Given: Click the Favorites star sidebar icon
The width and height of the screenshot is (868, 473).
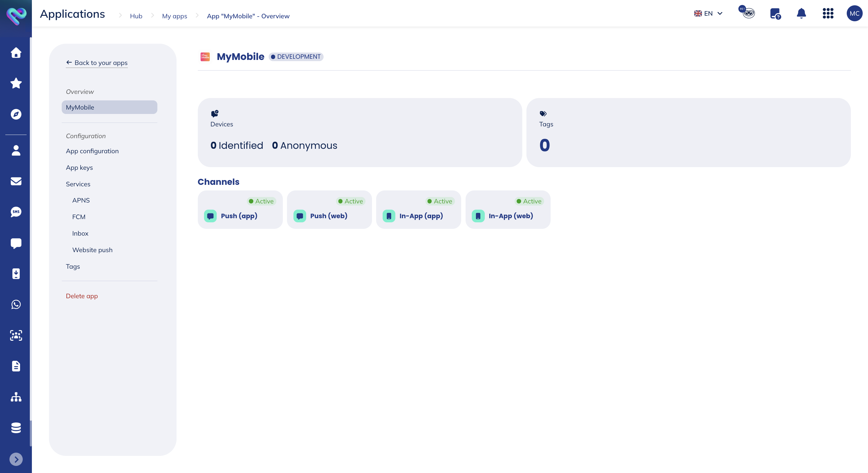Looking at the screenshot, I should pyautogui.click(x=16, y=83).
